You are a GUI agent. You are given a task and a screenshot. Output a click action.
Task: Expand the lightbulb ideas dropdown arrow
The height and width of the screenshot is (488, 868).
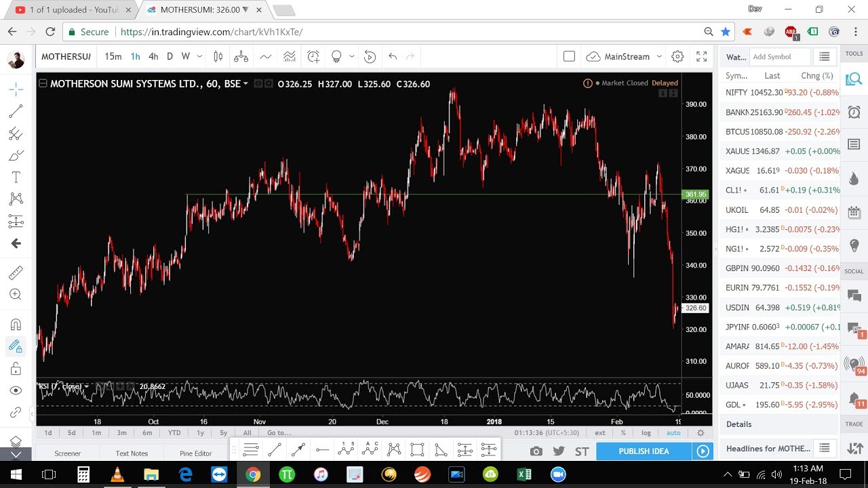[351, 57]
